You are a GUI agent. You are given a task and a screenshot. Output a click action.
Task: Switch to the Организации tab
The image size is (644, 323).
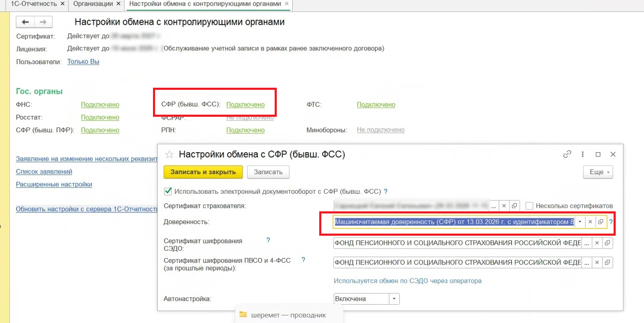point(93,4)
